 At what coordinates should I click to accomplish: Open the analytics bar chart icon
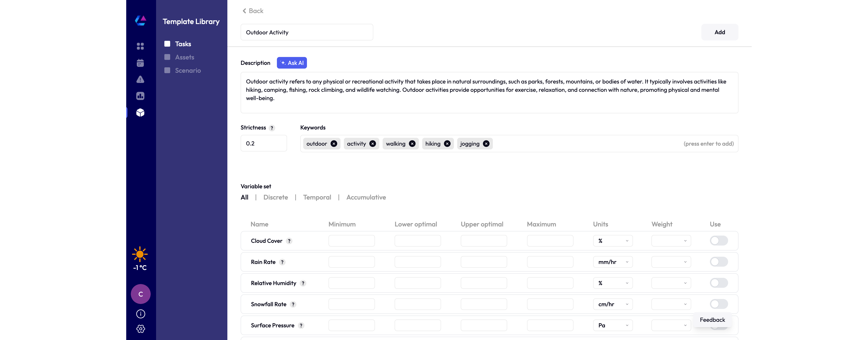(140, 96)
